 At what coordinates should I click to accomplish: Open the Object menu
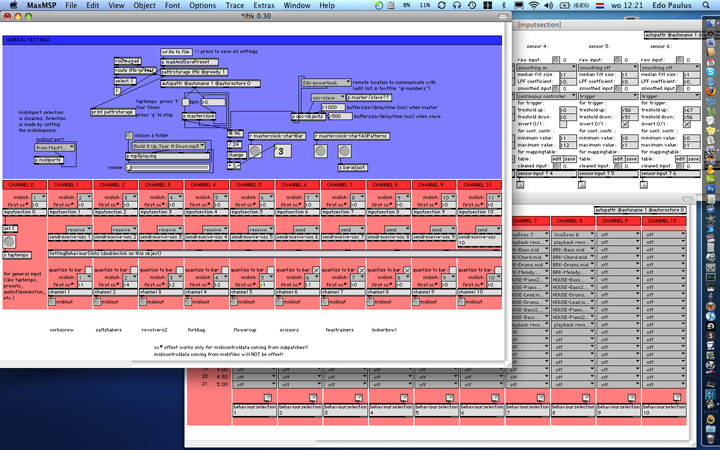[144, 6]
